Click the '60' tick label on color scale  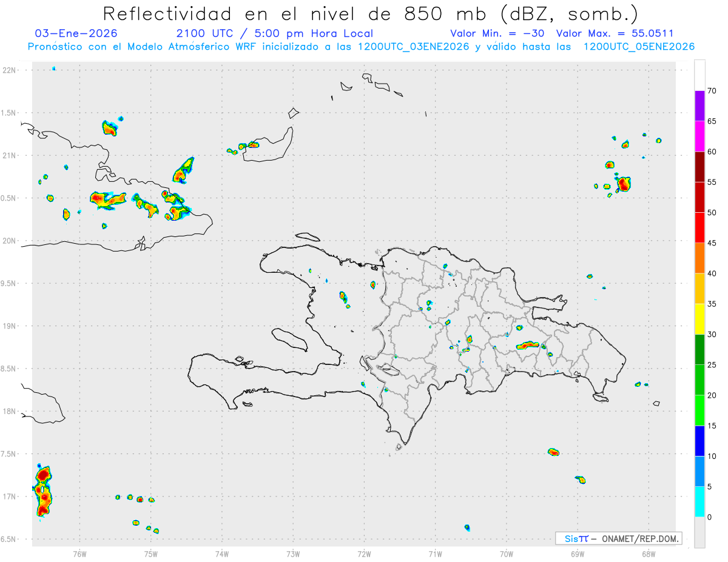712,152
